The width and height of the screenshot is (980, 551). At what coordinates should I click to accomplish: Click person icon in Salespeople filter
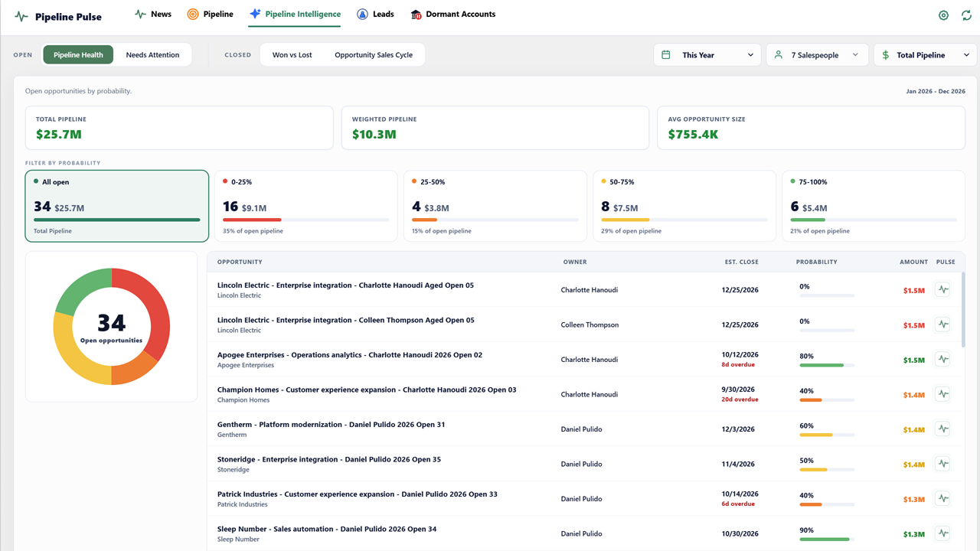click(x=779, y=55)
